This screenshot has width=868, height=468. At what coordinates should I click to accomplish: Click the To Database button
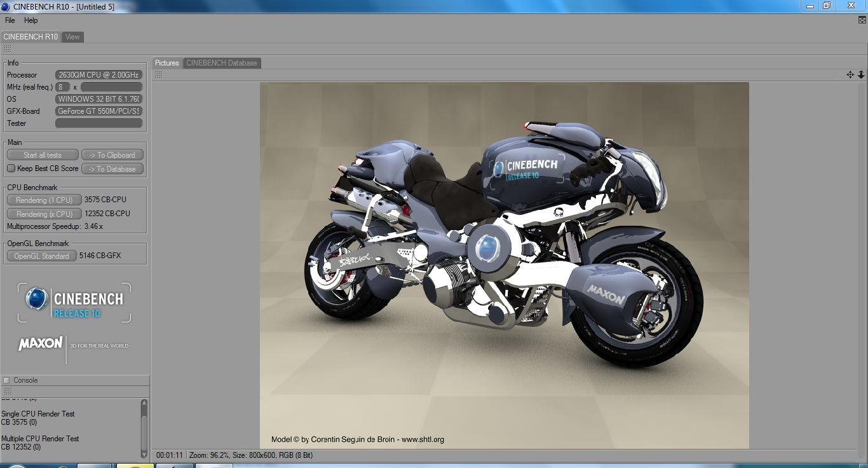pos(112,169)
